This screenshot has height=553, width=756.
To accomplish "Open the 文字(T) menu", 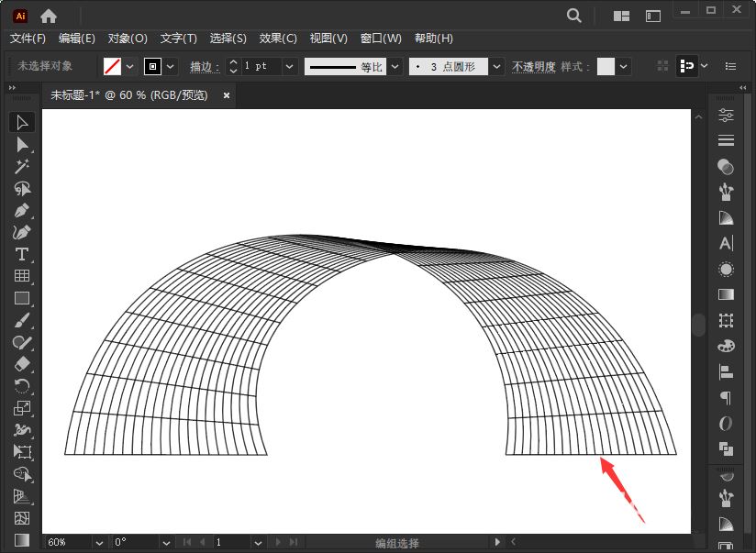I will click(x=177, y=38).
